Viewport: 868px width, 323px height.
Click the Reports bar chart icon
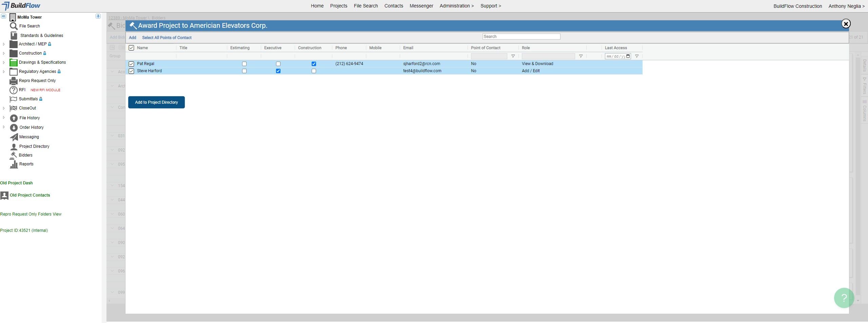[14, 164]
